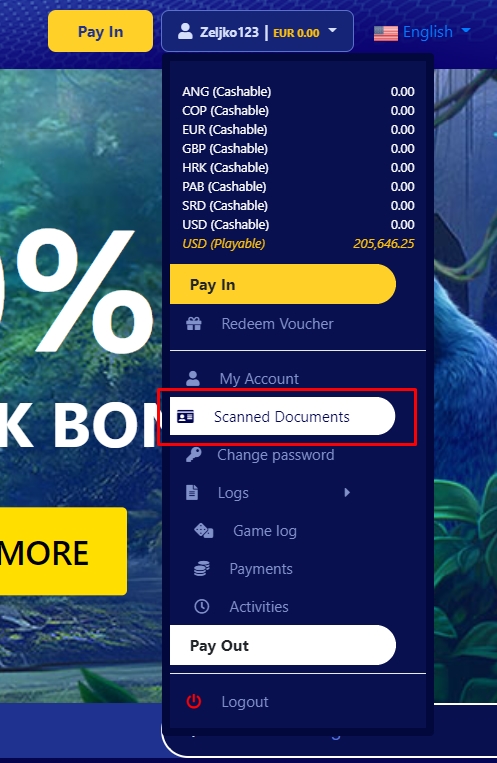
Task: Click the gift icon beside Redeem Voucher
Action: tap(194, 324)
